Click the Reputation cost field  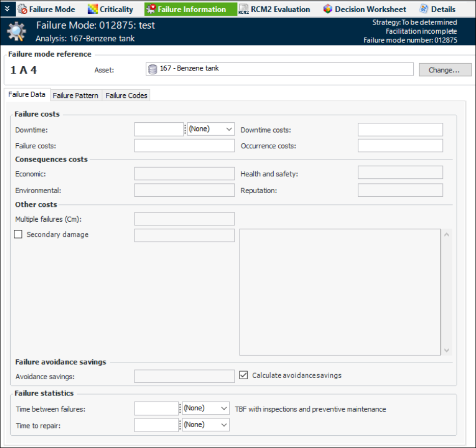click(x=400, y=190)
